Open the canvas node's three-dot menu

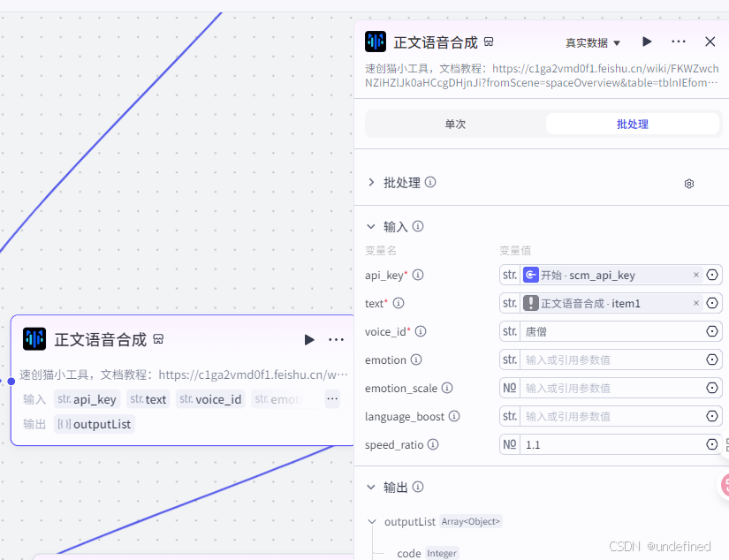pyautogui.click(x=336, y=340)
